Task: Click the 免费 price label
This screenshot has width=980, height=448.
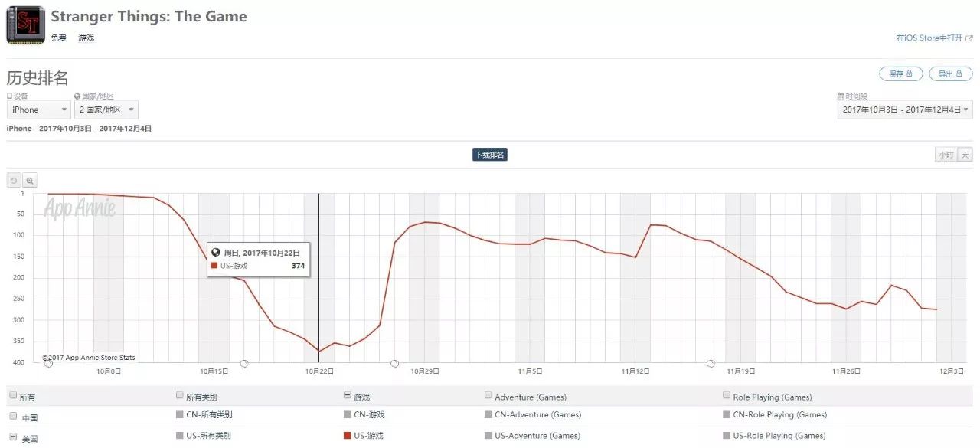Action: pos(59,38)
